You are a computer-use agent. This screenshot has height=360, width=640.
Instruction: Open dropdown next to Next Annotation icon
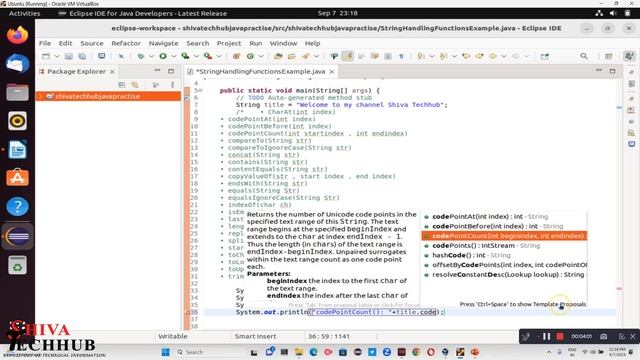click(432, 56)
